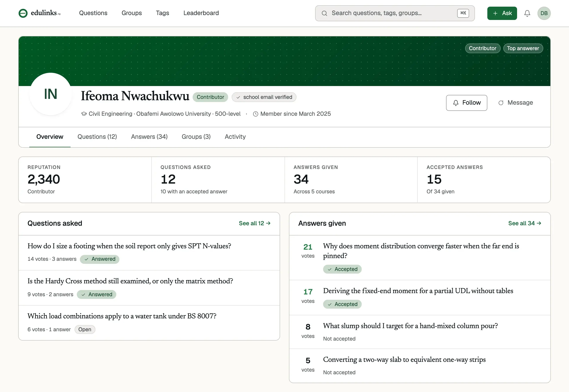The height and width of the screenshot is (392, 569).
Task: Switch to the Questions (12) tab
Action: pyautogui.click(x=97, y=137)
